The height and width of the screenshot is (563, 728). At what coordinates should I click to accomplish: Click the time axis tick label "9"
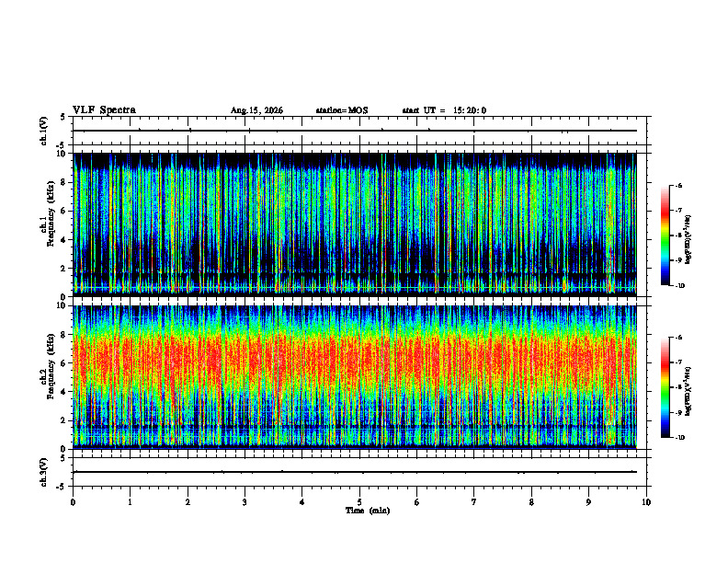588,502
